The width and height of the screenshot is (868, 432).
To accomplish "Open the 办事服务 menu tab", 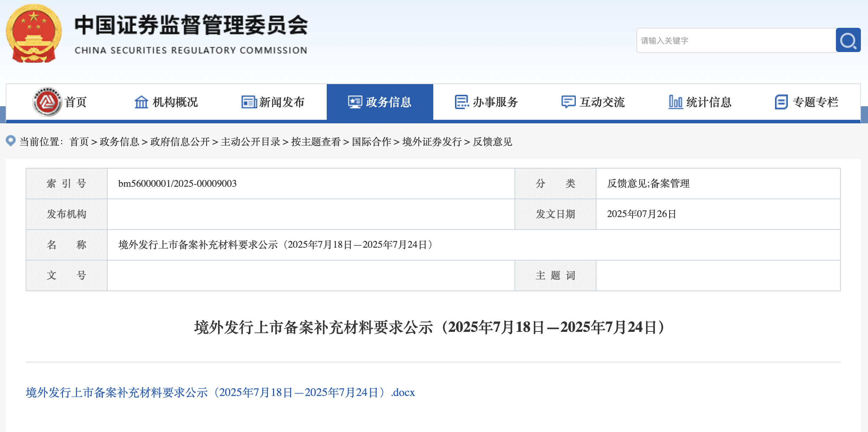I will tap(495, 102).
